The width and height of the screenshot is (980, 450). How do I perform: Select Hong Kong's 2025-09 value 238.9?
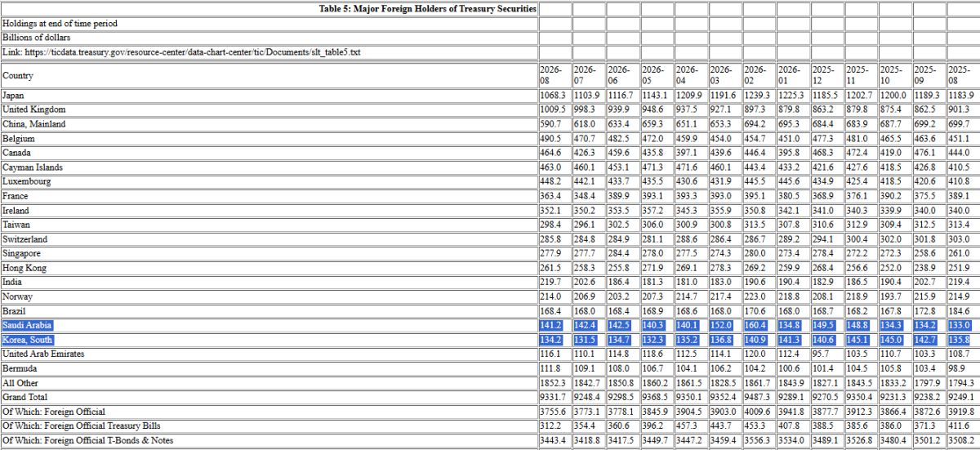coord(929,268)
